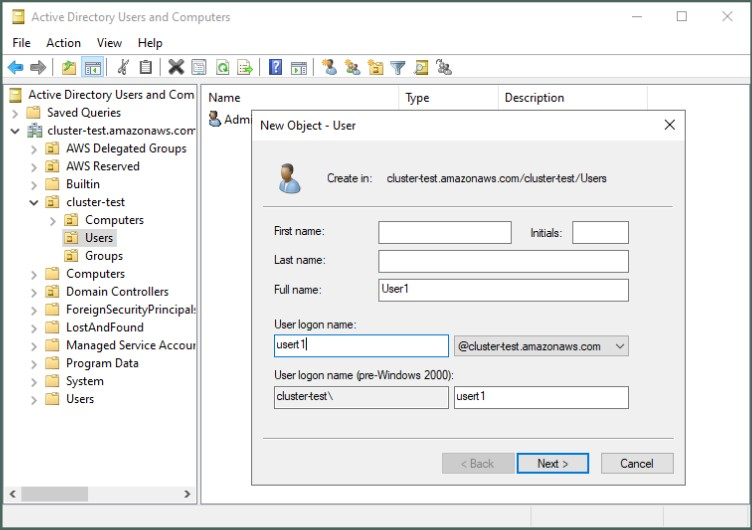Open the File menu

click(x=22, y=43)
